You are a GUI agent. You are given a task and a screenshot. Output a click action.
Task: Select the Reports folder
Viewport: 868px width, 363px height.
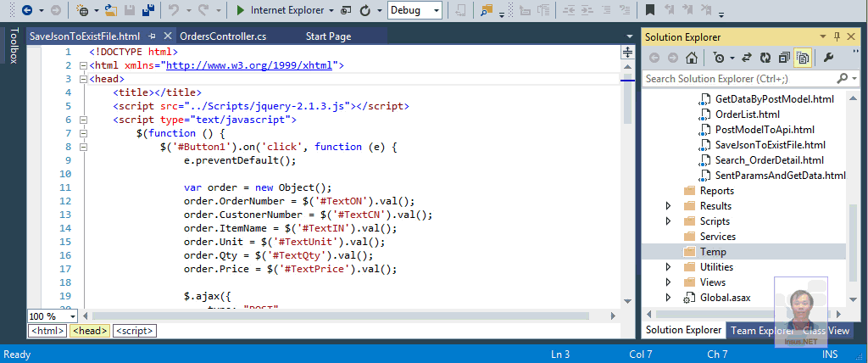(x=717, y=191)
